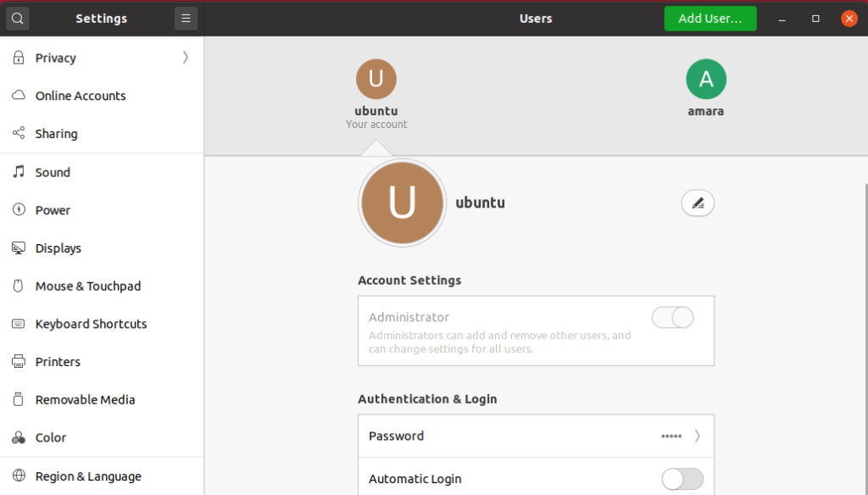Open Password row chevron
The height and width of the screenshot is (495, 868).
tap(698, 437)
